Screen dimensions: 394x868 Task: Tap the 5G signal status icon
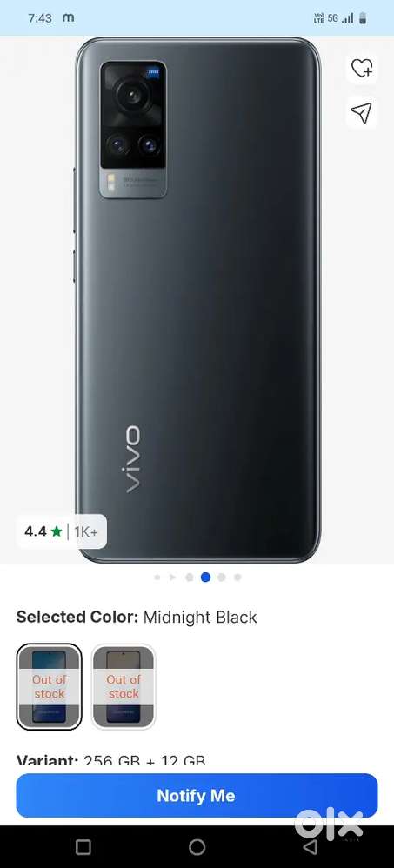pyautogui.click(x=332, y=18)
